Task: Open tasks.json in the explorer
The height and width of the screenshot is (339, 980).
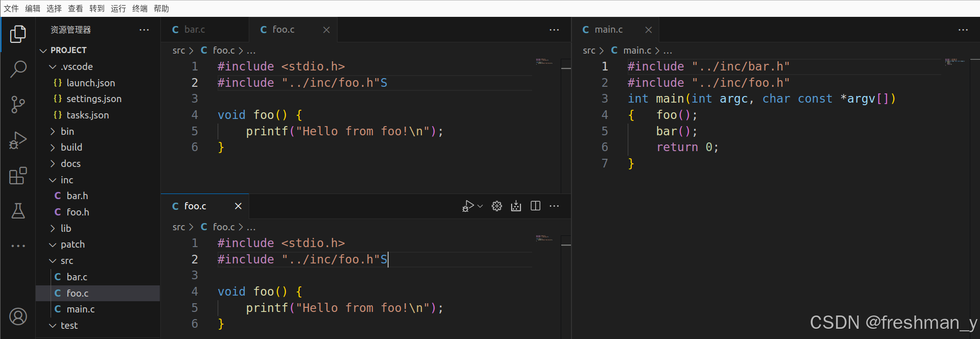Action: coord(98,115)
